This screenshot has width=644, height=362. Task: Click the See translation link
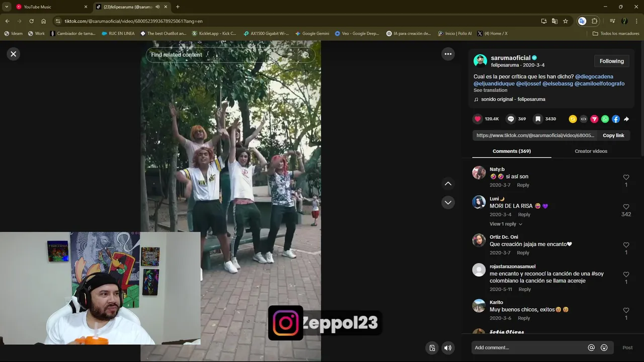tap(490, 90)
